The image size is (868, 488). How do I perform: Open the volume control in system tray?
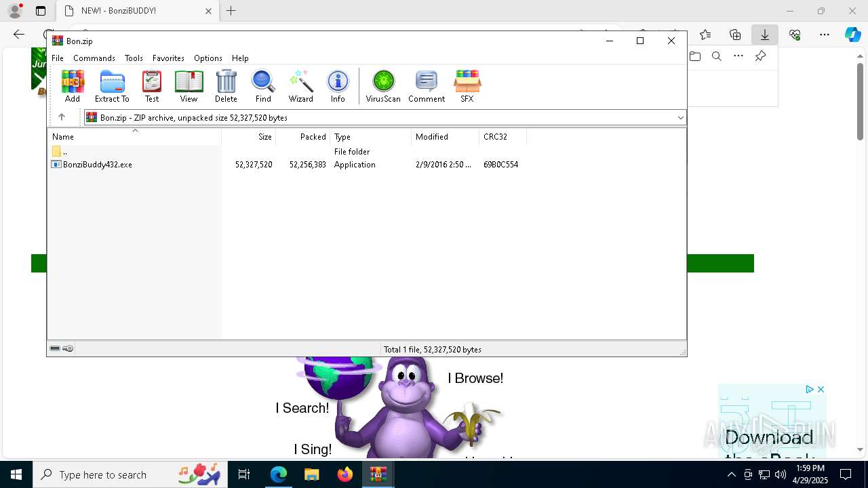pyautogui.click(x=781, y=474)
